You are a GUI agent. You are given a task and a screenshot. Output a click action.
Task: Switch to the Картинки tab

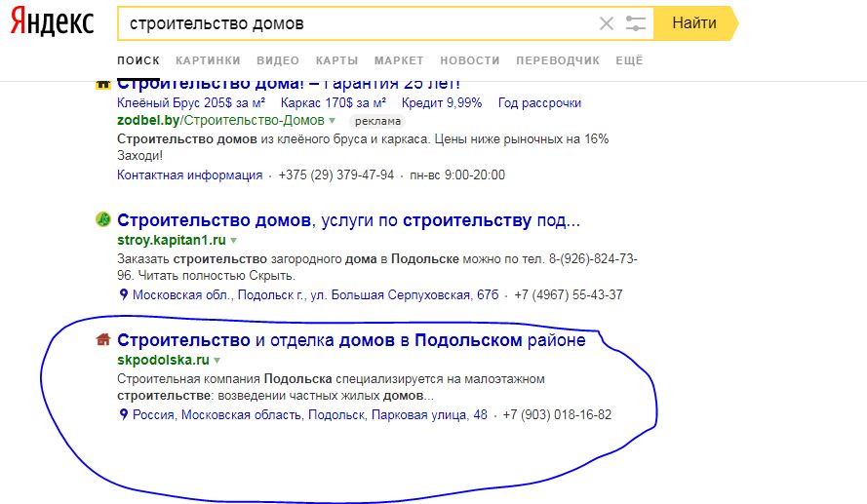(x=208, y=60)
